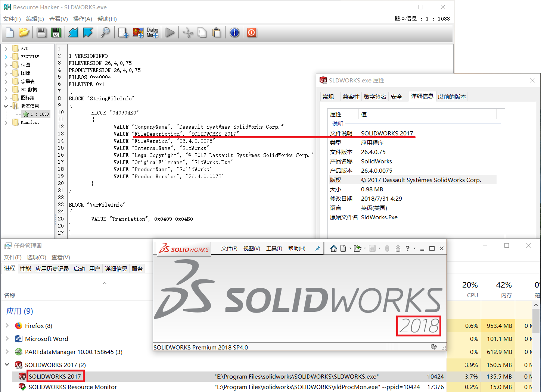Click the scissors Cut icon
541x392 pixels.
(188, 33)
